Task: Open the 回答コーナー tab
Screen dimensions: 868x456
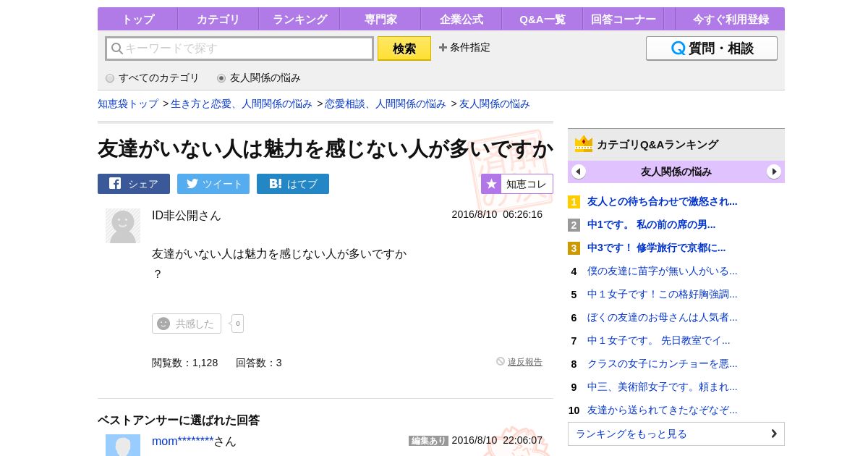Action: point(623,19)
